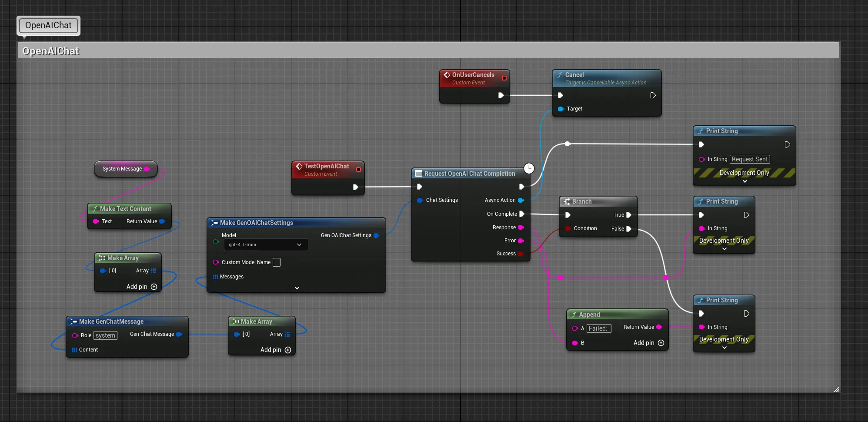
Task: Click the reroute node on the white exec wire
Action: pos(567,144)
